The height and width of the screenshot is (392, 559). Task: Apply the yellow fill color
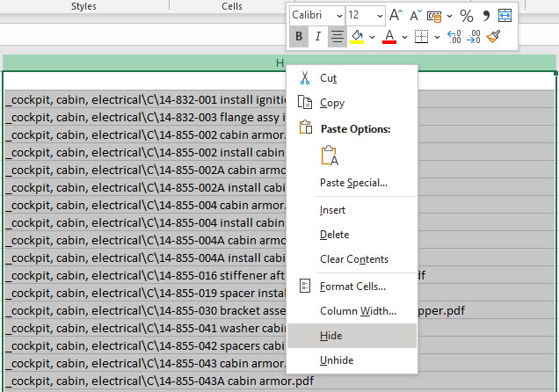click(x=358, y=37)
